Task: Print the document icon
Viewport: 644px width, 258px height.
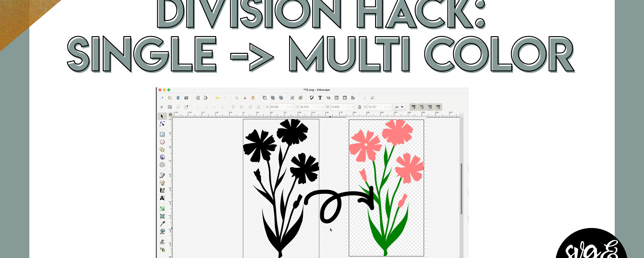Action: pos(186,98)
